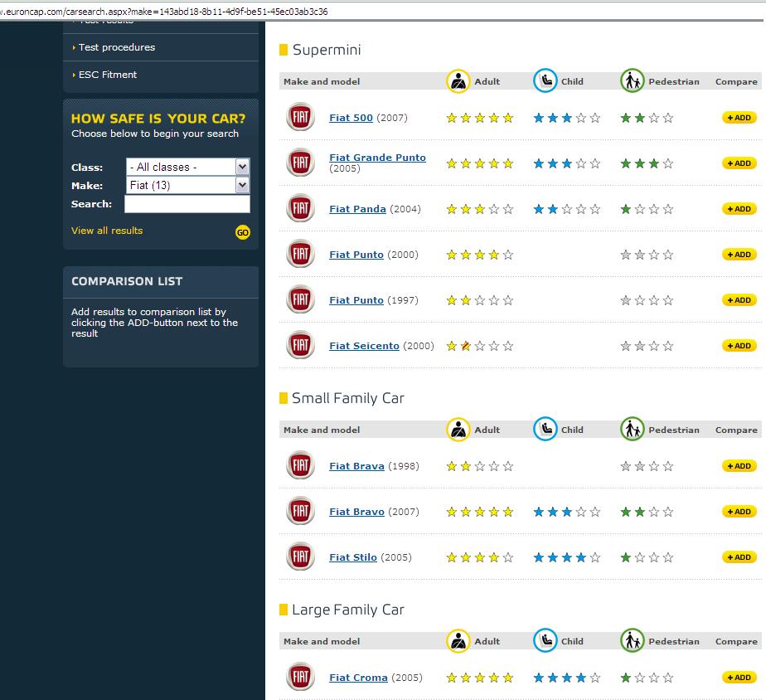Click the Fiat logo beside Fiat Seicento
This screenshot has height=700, width=766.
click(x=300, y=346)
